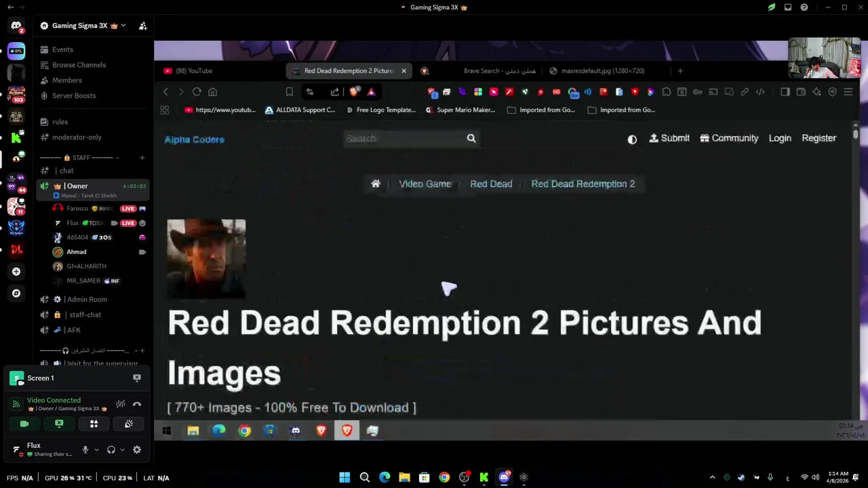This screenshot has height=488, width=868.
Task: Click Video Game breadcrumb link
Action: click(425, 184)
